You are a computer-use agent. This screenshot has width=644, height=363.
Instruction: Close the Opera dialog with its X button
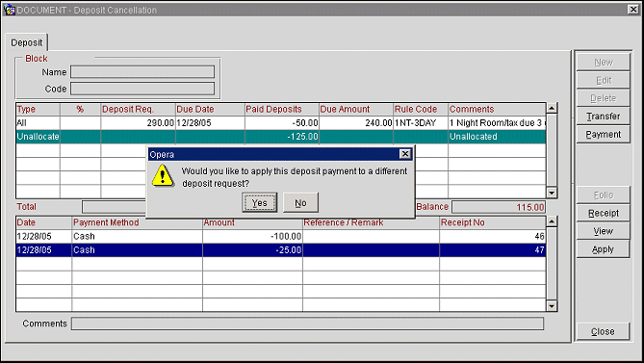(405, 154)
